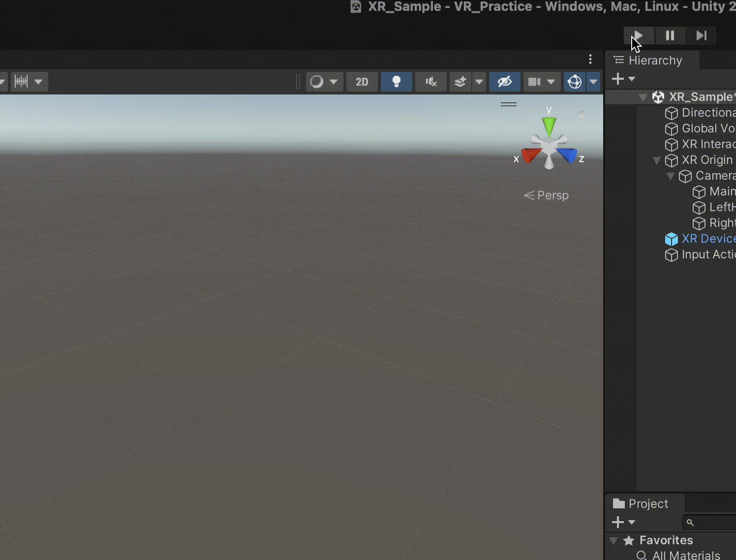Open the Gizmos dropdown arrow
Screen dimensions: 736x560
click(x=593, y=82)
